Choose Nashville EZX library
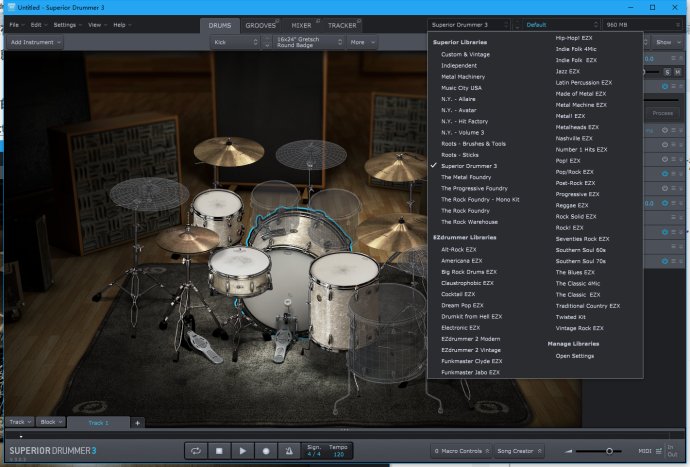This screenshot has width=690, height=467. tap(574, 138)
